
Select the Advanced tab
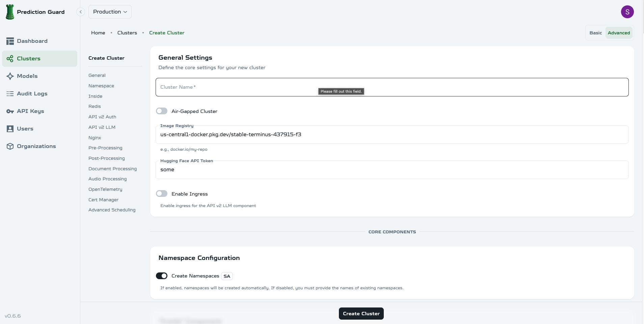tap(619, 33)
